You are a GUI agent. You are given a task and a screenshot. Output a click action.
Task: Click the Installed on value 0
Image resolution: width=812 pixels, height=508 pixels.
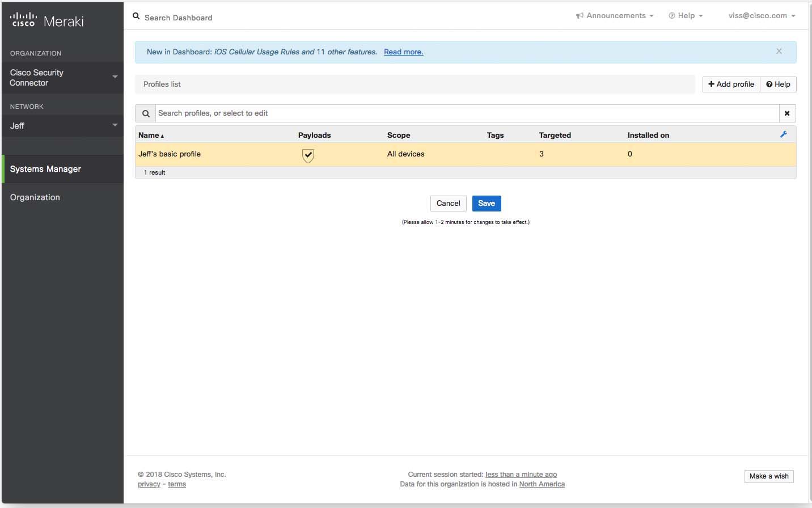click(x=629, y=154)
